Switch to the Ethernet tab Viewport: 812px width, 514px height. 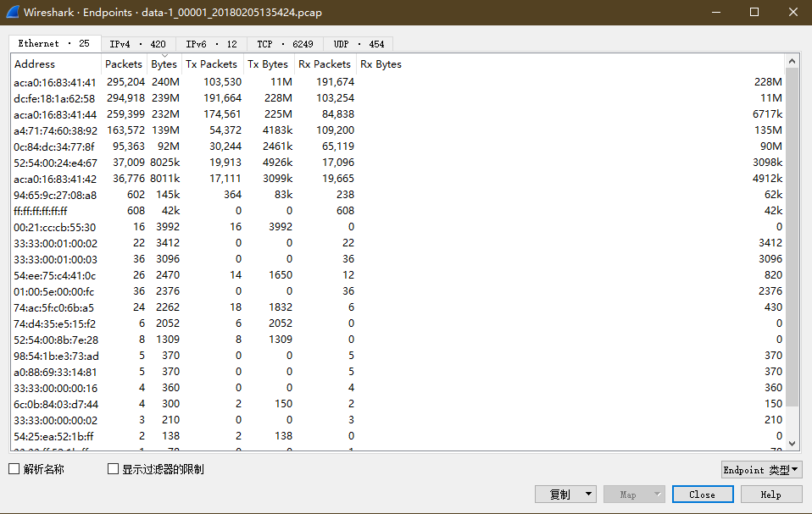tap(54, 43)
